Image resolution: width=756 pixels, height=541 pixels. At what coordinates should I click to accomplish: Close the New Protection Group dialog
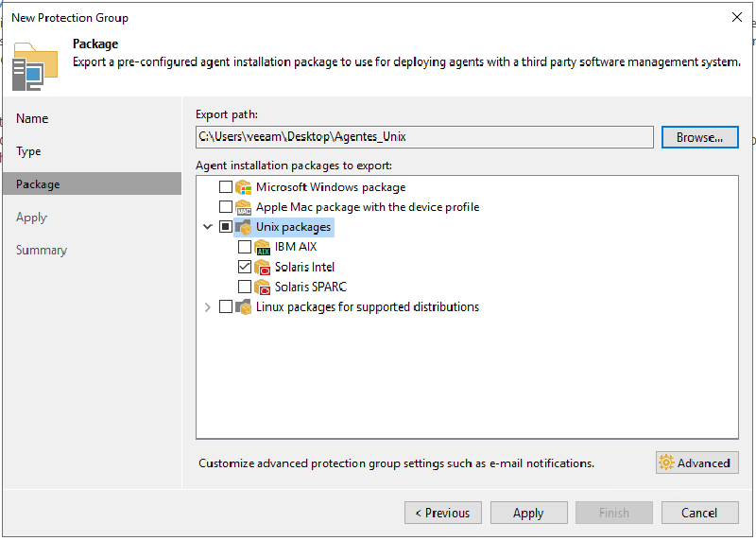pyautogui.click(x=737, y=17)
